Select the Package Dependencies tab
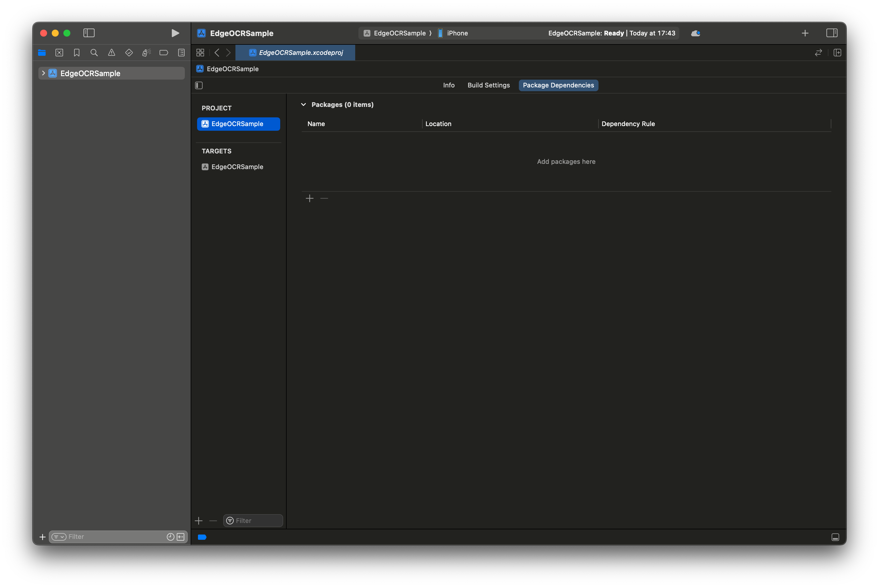The height and width of the screenshot is (588, 879). (x=558, y=85)
